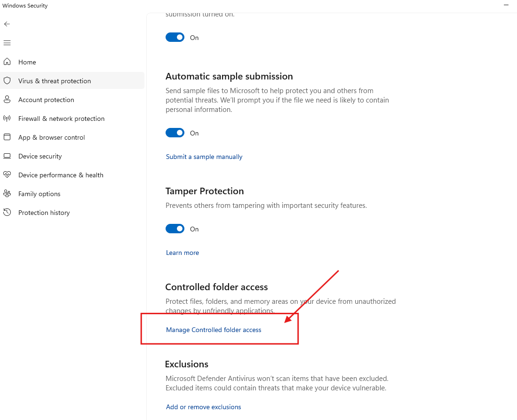
Task: Open Manage Controlled folder access link
Action: [214, 330]
